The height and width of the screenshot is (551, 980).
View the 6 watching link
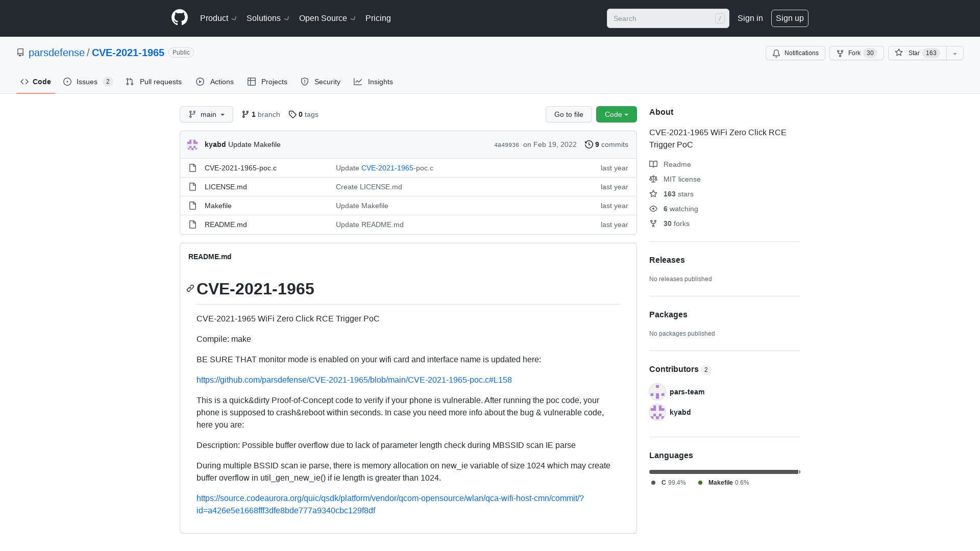point(674,209)
